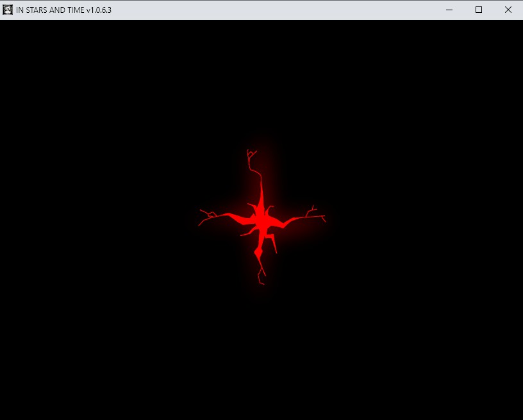The image size is (523, 420).
Task: Close the In Stars and Time window
Action: tap(508, 10)
